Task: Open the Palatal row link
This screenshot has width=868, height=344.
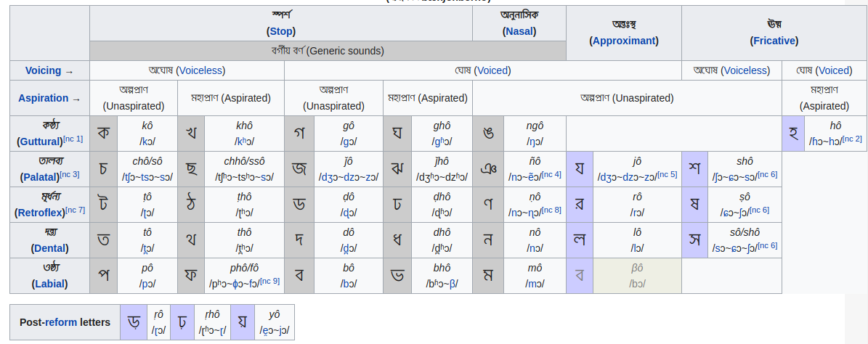Action: point(40,177)
